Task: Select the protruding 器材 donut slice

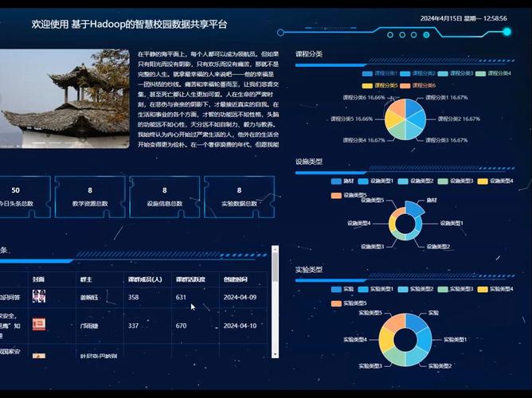Action: pyautogui.click(x=415, y=208)
